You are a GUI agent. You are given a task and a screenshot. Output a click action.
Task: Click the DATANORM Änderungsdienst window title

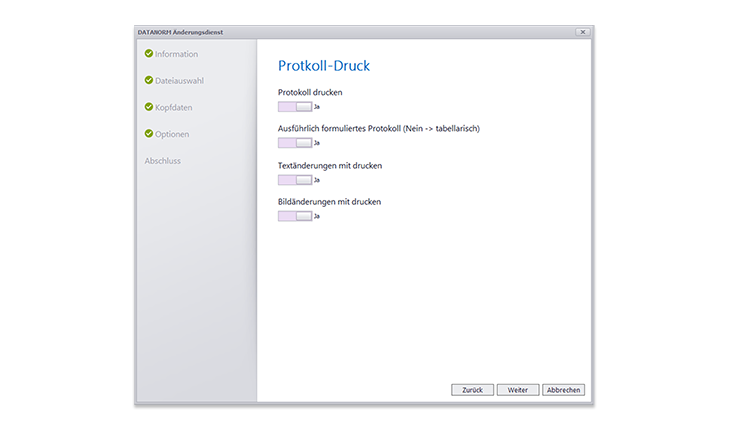[180, 32]
